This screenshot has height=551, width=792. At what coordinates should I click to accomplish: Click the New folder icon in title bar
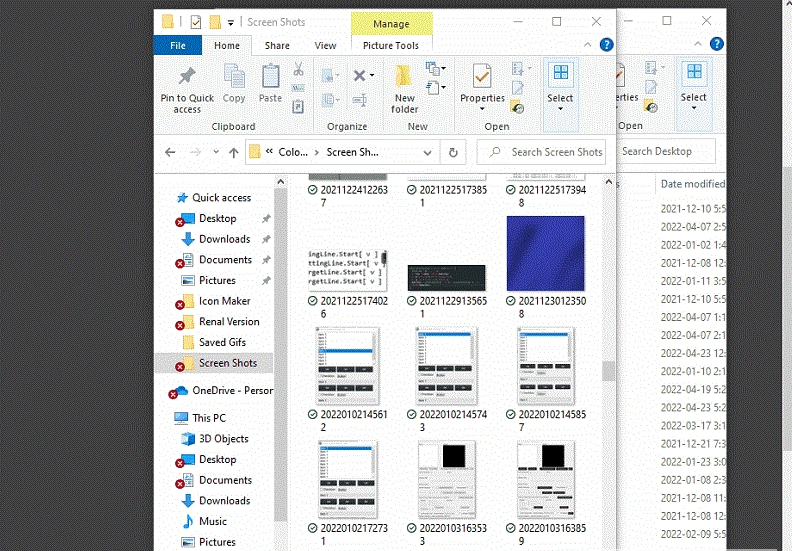[x=215, y=22]
